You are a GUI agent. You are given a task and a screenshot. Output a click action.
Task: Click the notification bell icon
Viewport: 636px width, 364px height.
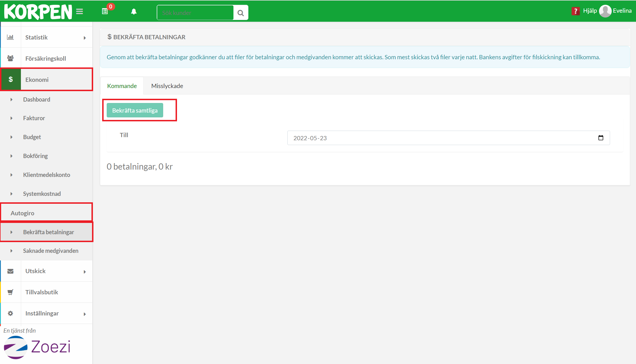pyautogui.click(x=134, y=12)
